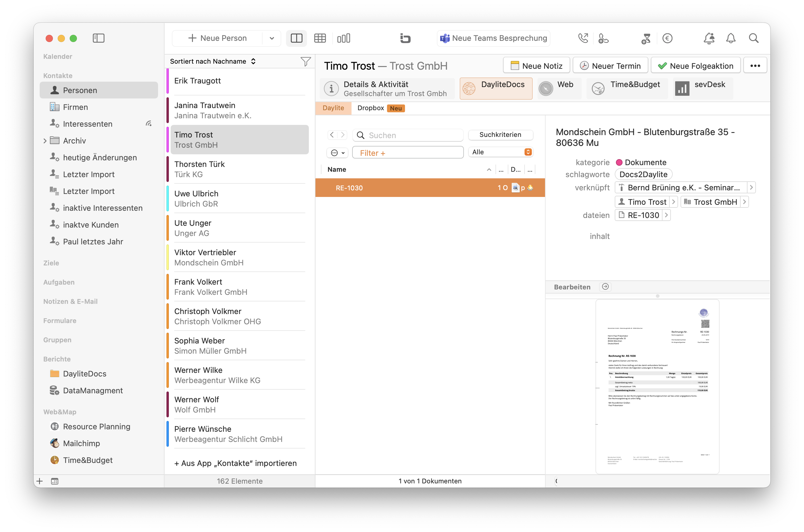Create a Neue Notiz
Image resolution: width=804 pixels, height=532 pixels.
(x=537, y=65)
